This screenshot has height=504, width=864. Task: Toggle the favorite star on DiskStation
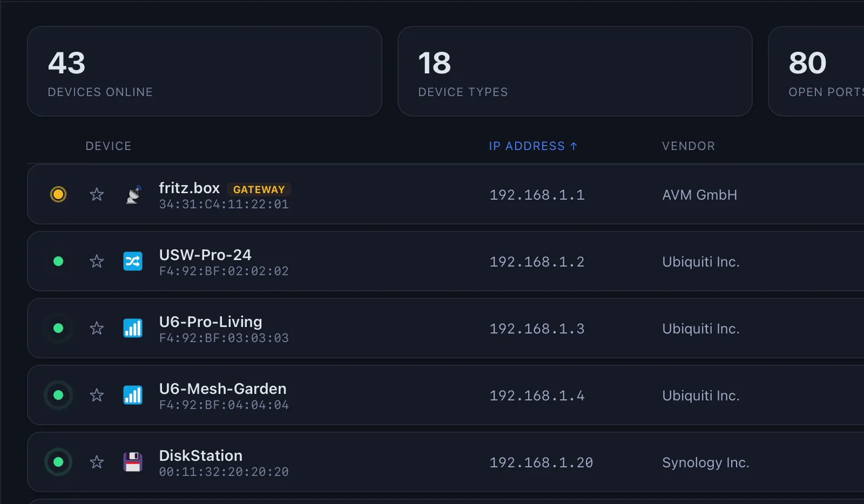(97, 462)
